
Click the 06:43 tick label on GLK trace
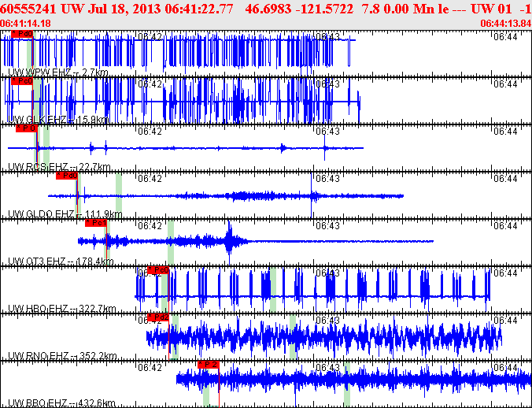tap(327, 83)
